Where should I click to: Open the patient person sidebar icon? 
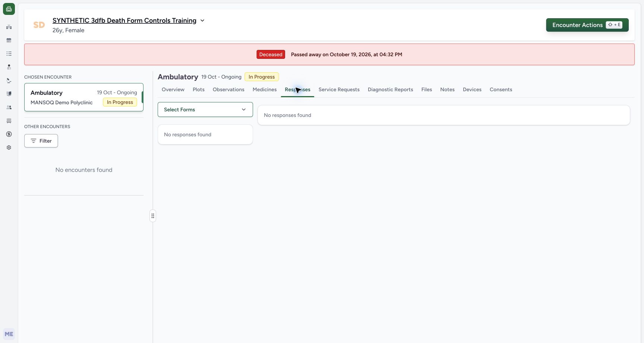(x=9, y=67)
